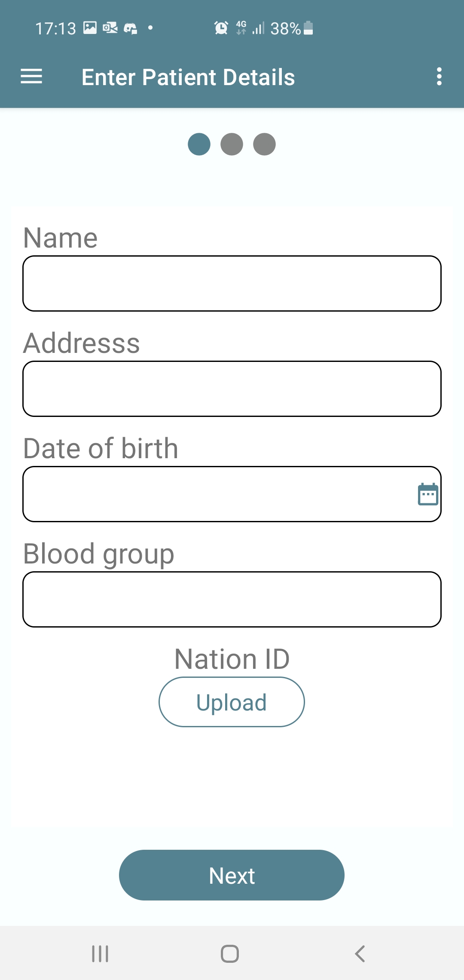Viewport: 464px width, 980px height.
Task: Tap the battery status icon
Action: tap(308, 28)
